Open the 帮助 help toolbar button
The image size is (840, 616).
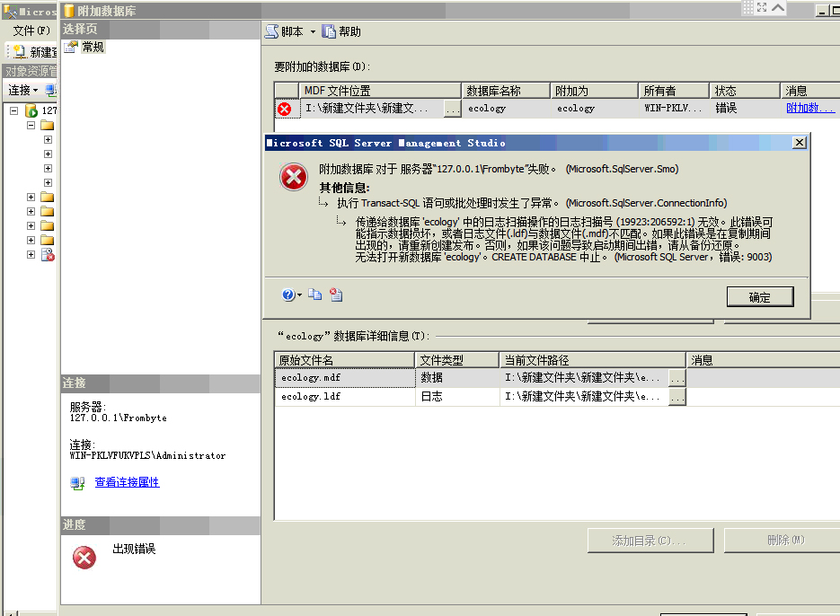pyautogui.click(x=341, y=31)
